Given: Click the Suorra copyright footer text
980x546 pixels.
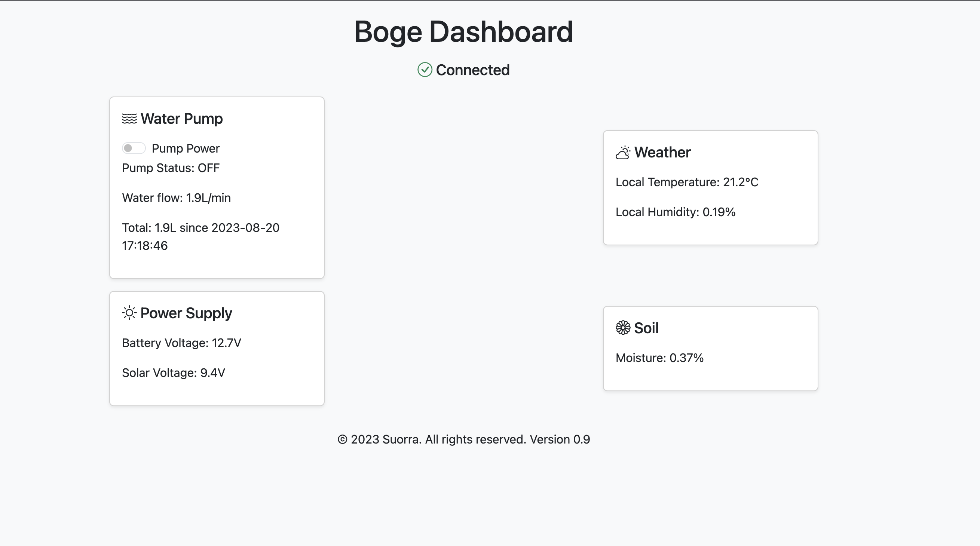Looking at the screenshot, I should 463,439.
